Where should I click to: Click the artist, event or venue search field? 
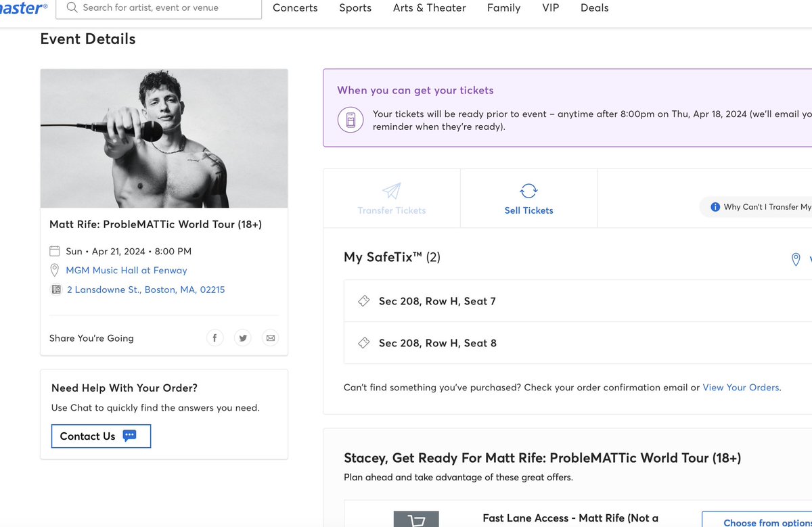click(158, 8)
